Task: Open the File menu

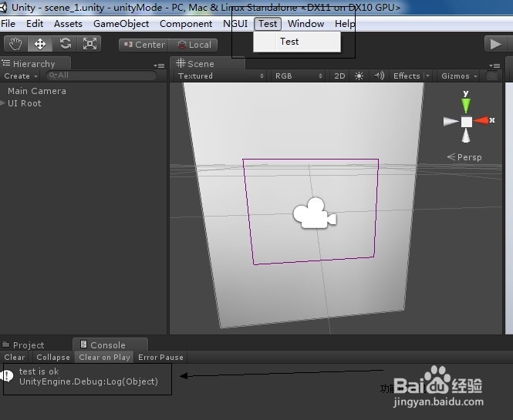Action: (x=8, y=24)
